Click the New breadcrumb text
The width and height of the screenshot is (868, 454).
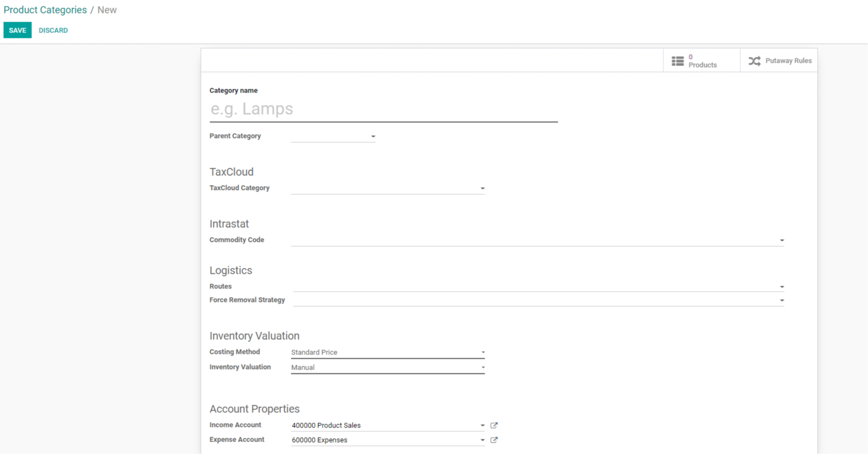pyautogui.click(x=107, y=10)
